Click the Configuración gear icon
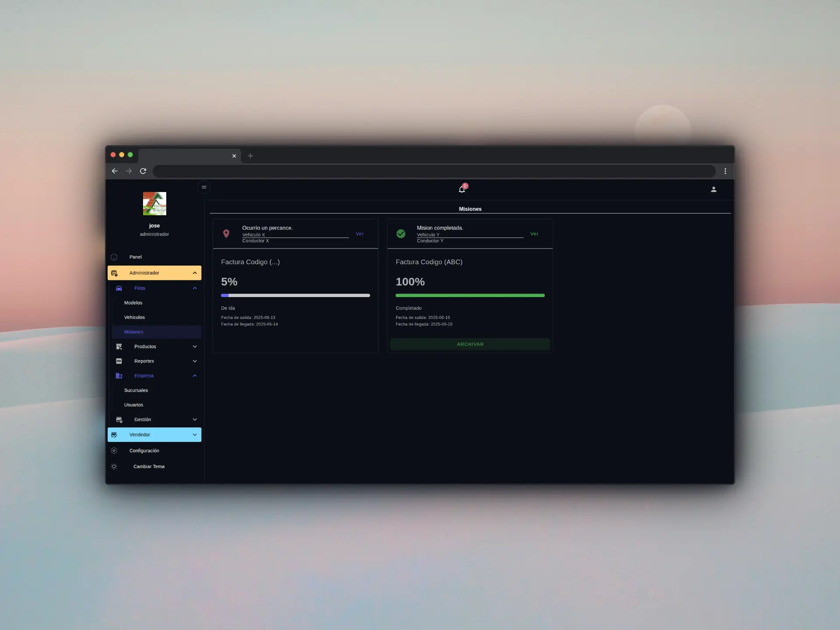840x630 pixels. coord(114,451)
